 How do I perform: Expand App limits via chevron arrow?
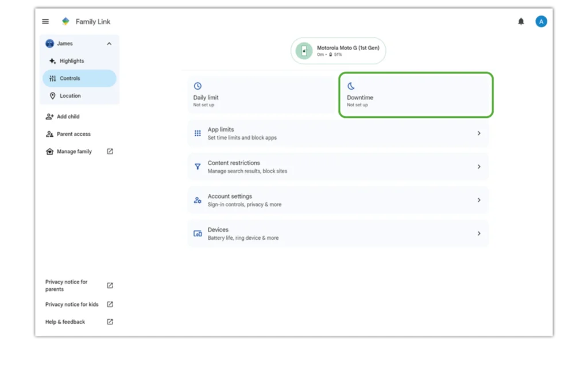(479, 133)
